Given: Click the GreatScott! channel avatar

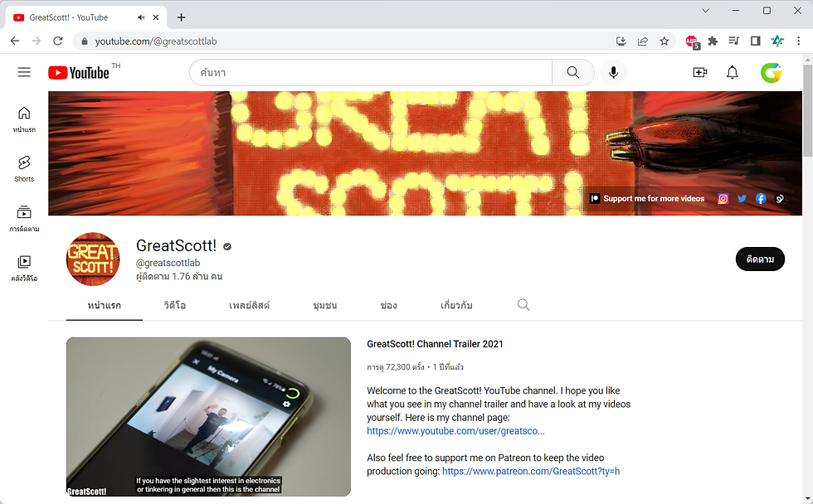Looking at the screenshot, I should (93, 259).
